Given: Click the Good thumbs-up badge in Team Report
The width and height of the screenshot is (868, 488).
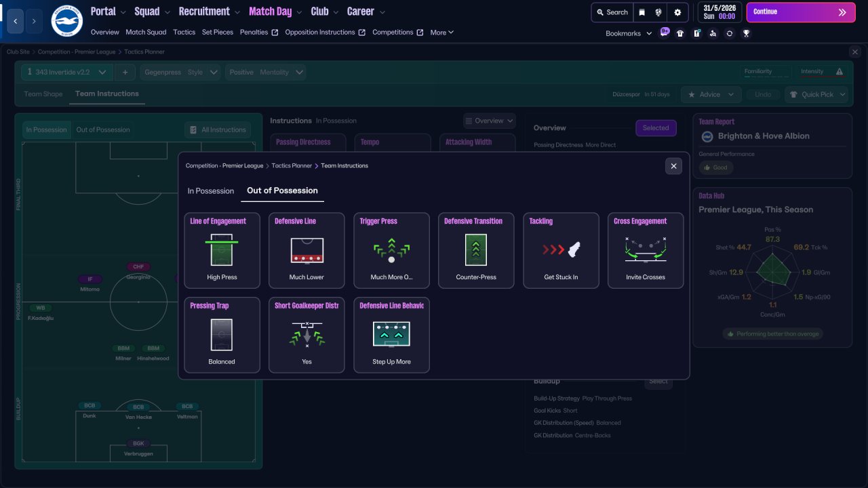Looking at the screenshot, I should pos(715,167).
